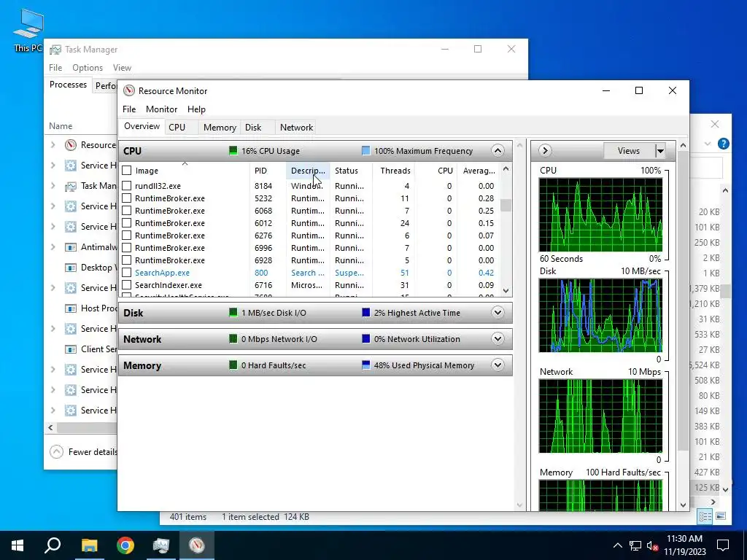Expand the Network section
This screenshot has height=560, width=747.
[498, 339]
